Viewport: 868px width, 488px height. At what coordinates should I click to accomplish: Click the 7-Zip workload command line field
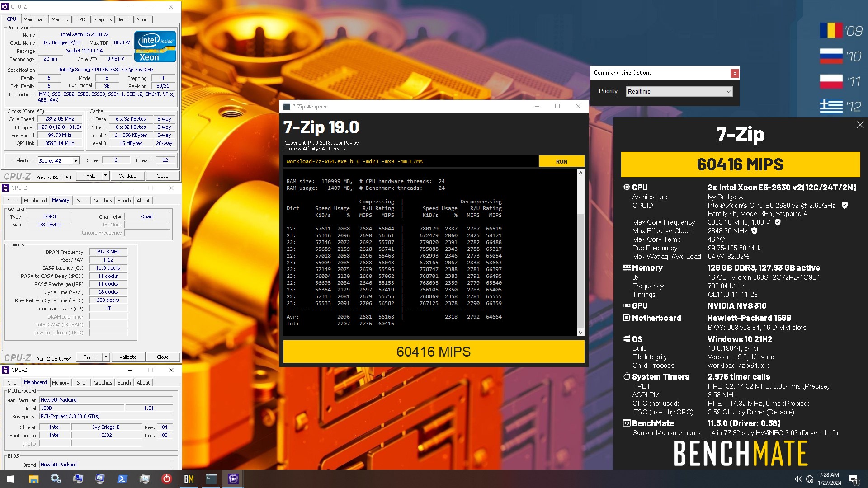click(410, 161)
